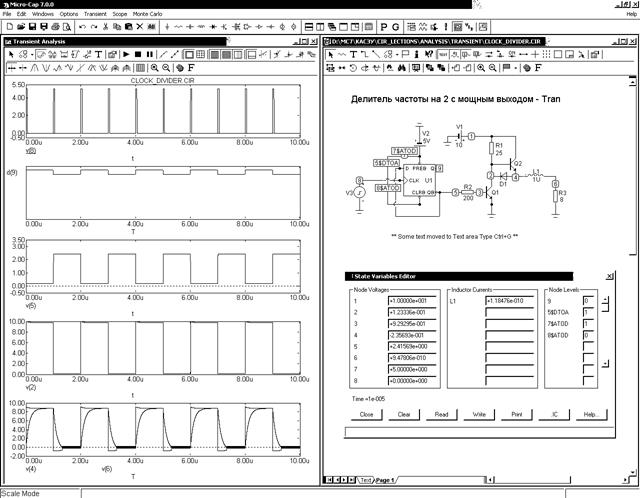Viewport: 640px width, 498px height.
Task: Select the diagonal wire tool in schematic toolbar
Action: [x=376, y=54]
